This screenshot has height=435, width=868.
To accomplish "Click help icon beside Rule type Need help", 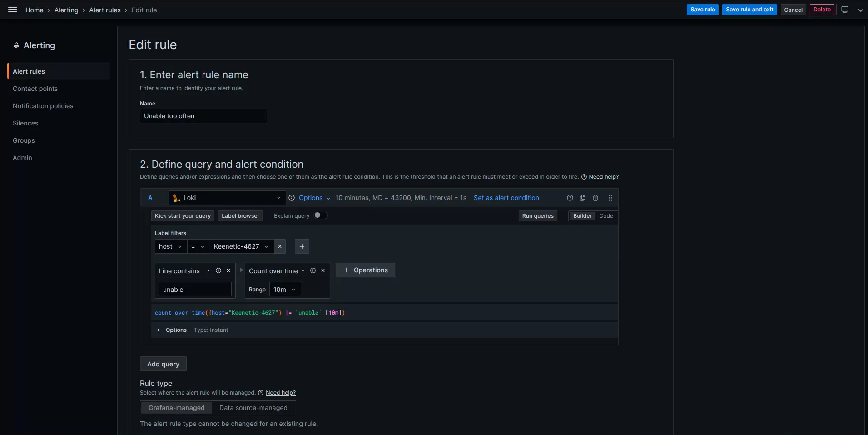I will pos(261,393).
